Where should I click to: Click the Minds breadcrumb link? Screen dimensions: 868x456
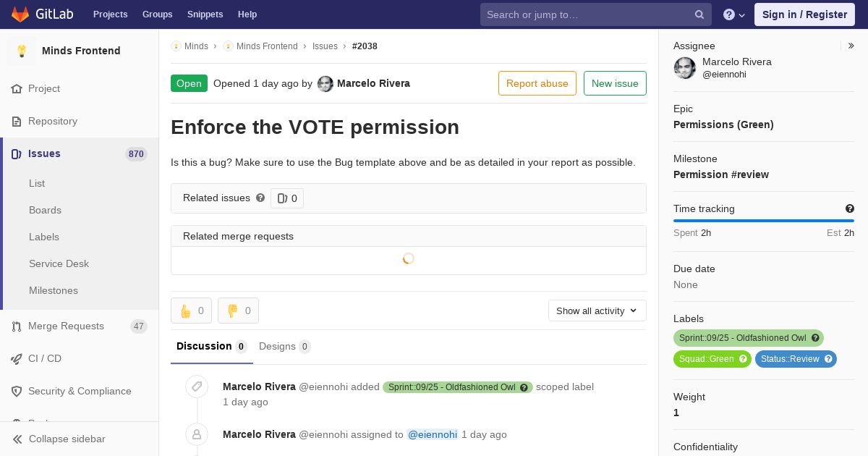[196, 46]
